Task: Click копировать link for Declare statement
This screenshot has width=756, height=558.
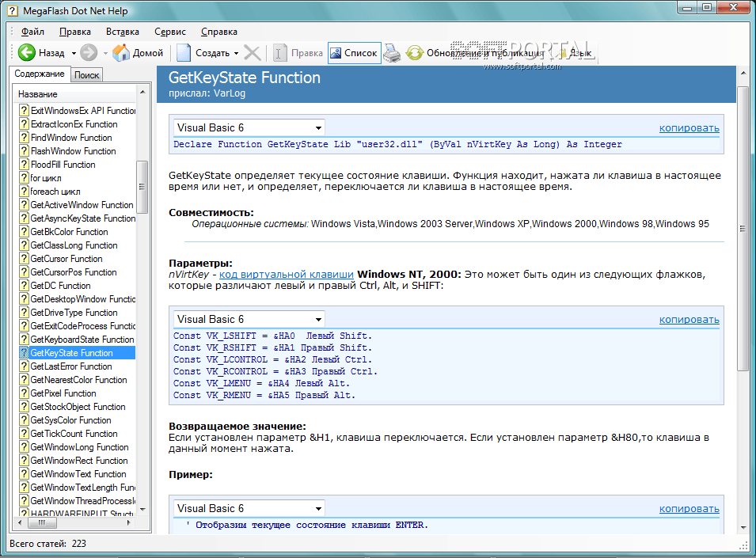Action: pyautogui.click(x=689, y=128)
